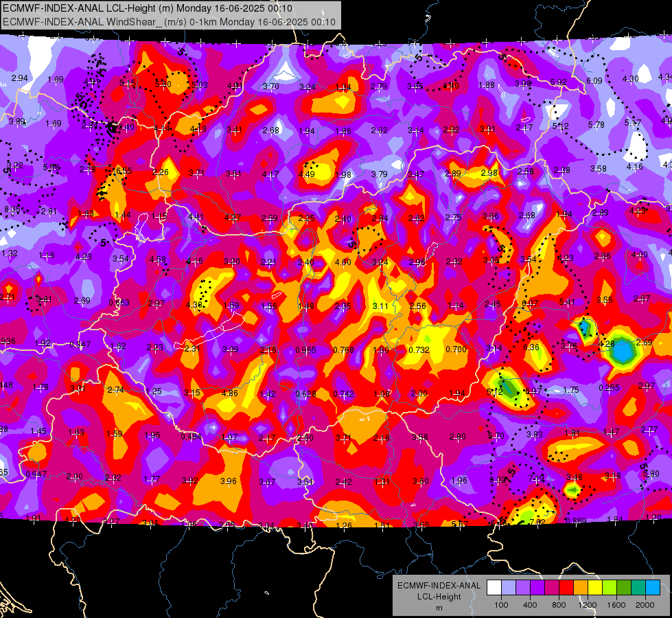The image size is (672, 618).
Task: Click the wind shear value 5.78
Action: (596, 125)
